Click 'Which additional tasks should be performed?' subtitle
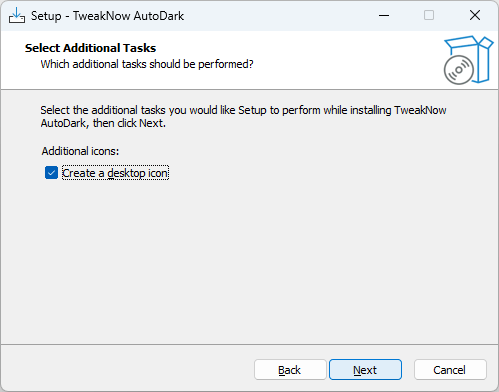 [x=147, y=64]
